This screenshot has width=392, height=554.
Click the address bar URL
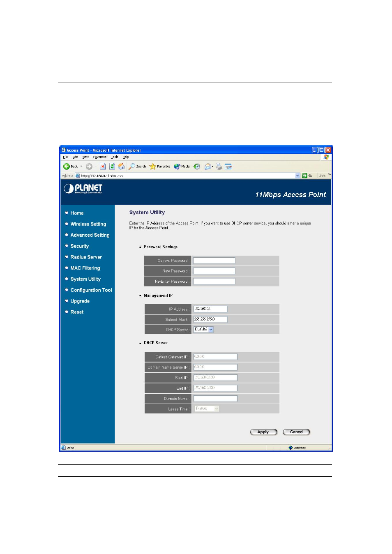[x=101, y=176]
